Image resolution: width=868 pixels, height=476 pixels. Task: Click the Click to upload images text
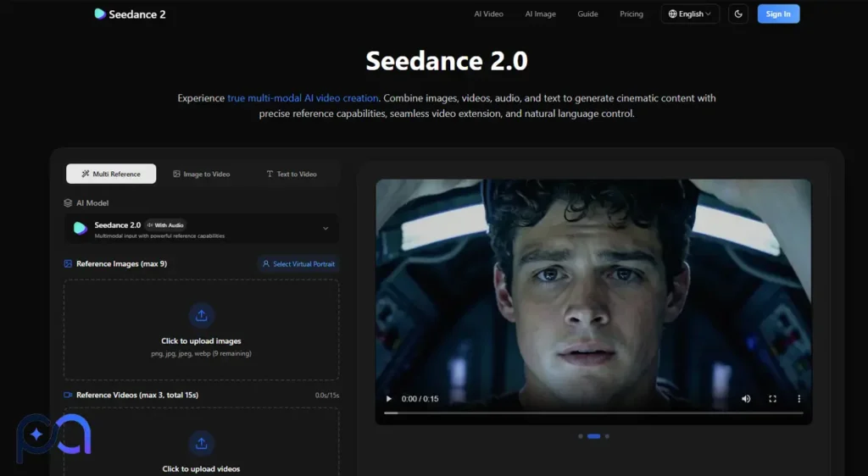[201, 341]
